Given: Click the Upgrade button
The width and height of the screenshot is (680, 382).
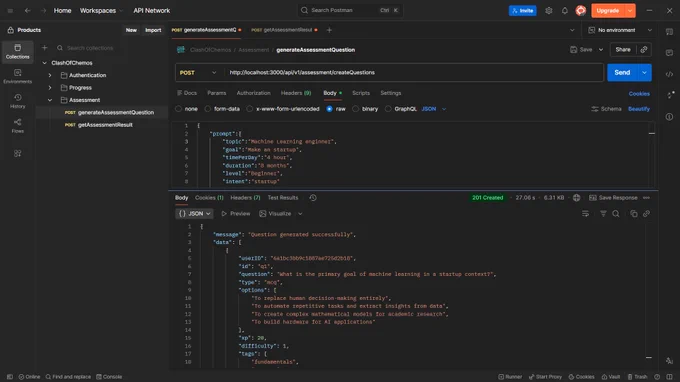Looking at the screenshot, I should [608, 10].
